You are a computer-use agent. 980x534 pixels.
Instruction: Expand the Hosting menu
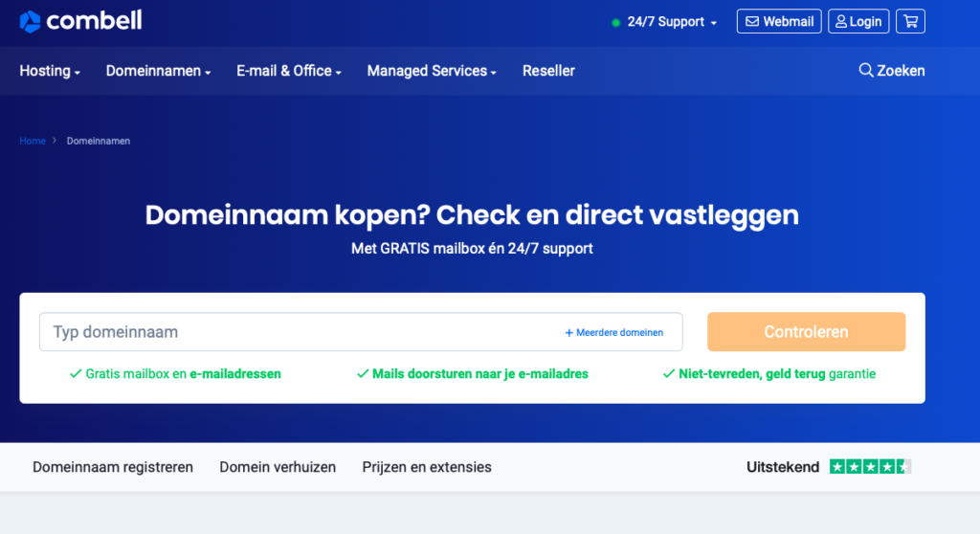click(50, 71)
